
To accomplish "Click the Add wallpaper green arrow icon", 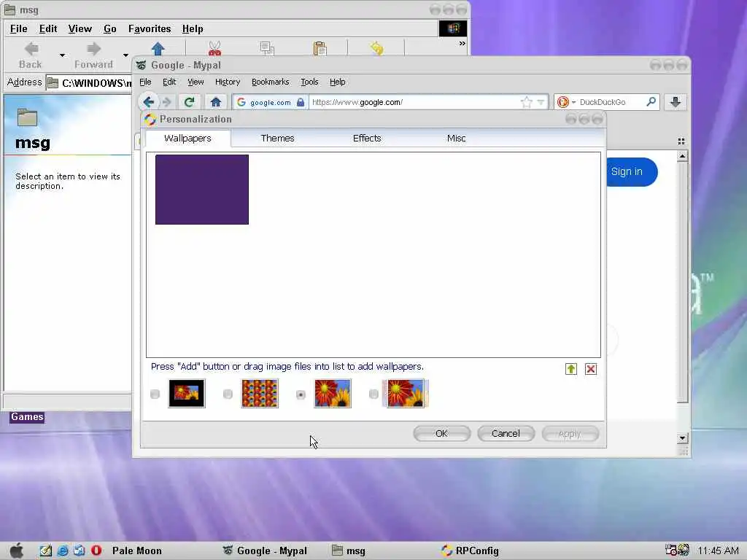I will point(570,369).
